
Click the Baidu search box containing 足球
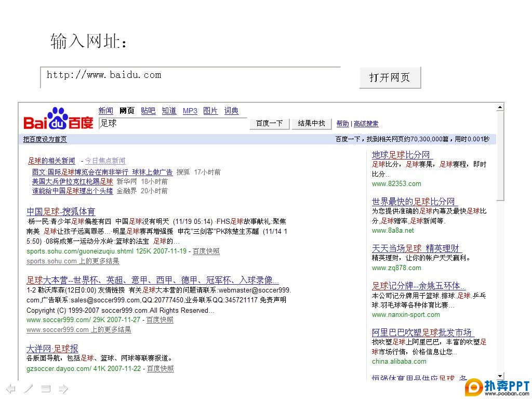pyautogui.click(x=174, y=123)
